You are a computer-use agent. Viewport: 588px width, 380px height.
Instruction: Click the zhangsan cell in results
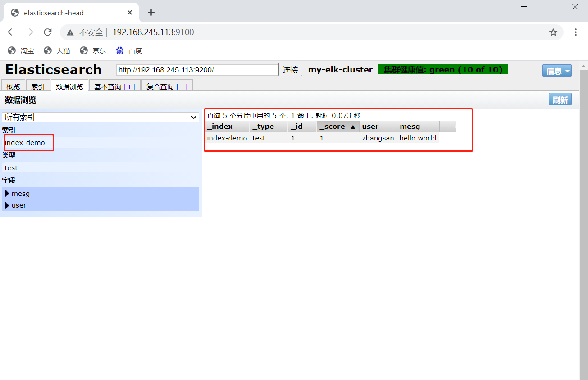click(378, 138)
